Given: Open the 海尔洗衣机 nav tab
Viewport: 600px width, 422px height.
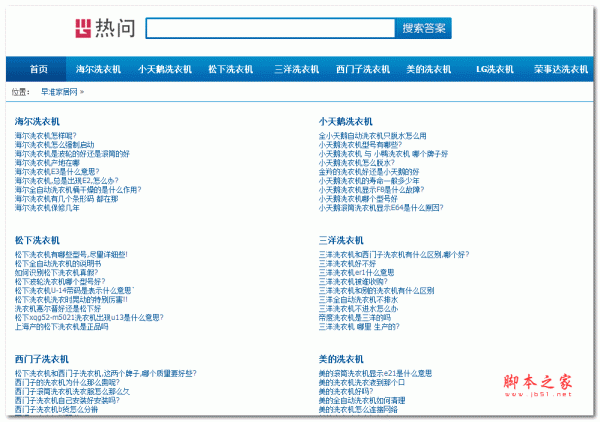Looking at the screenshot, I should click(98, 69).
